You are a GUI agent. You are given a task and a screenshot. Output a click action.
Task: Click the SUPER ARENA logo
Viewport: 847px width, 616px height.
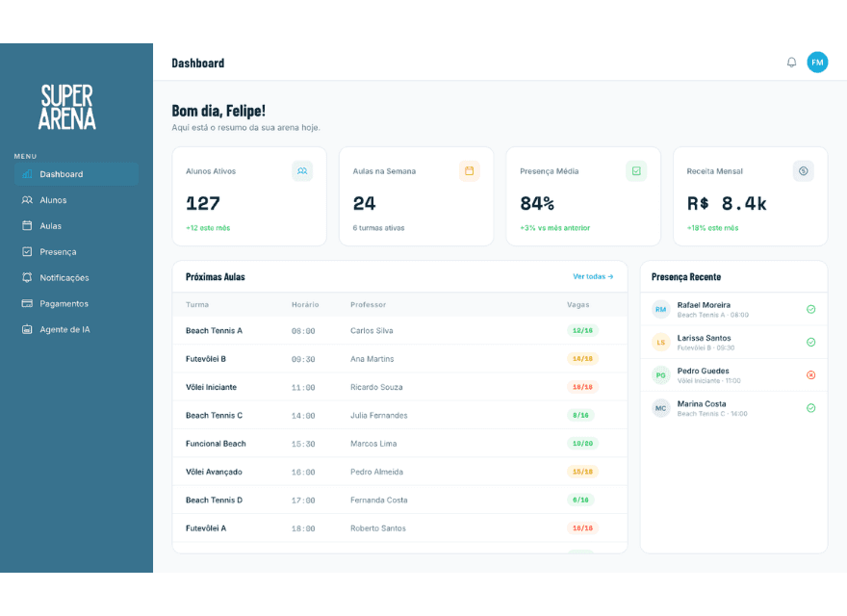pyautogui.click(x=67, y=107)
